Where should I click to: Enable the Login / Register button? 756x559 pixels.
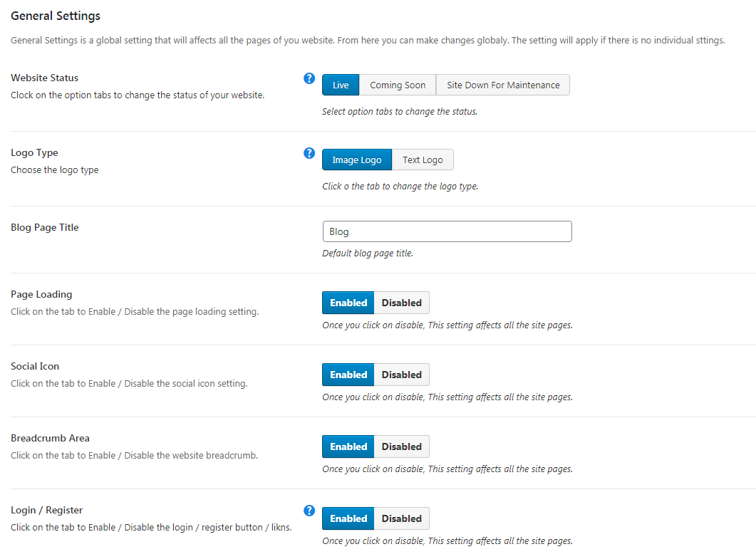tap(348, 518)
